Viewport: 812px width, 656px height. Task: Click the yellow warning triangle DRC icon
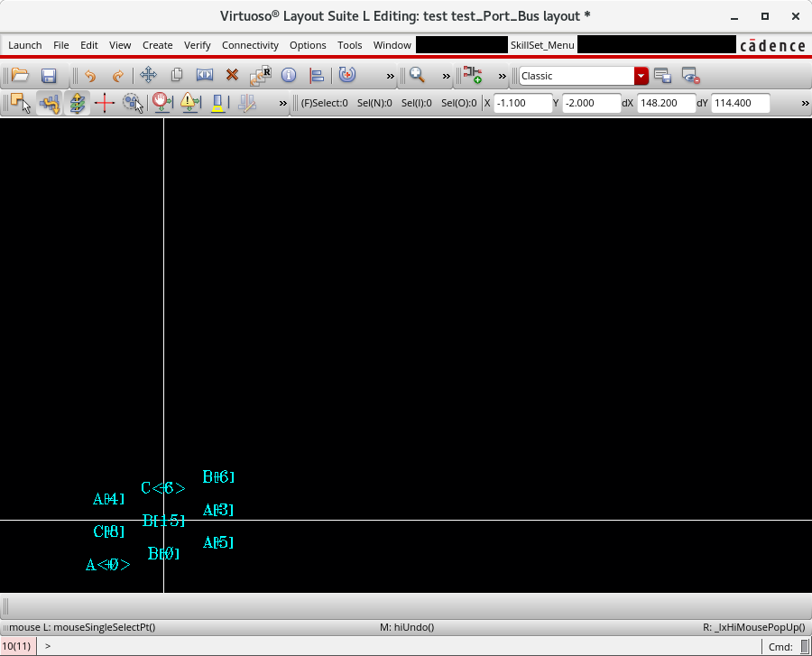point(190,103)
